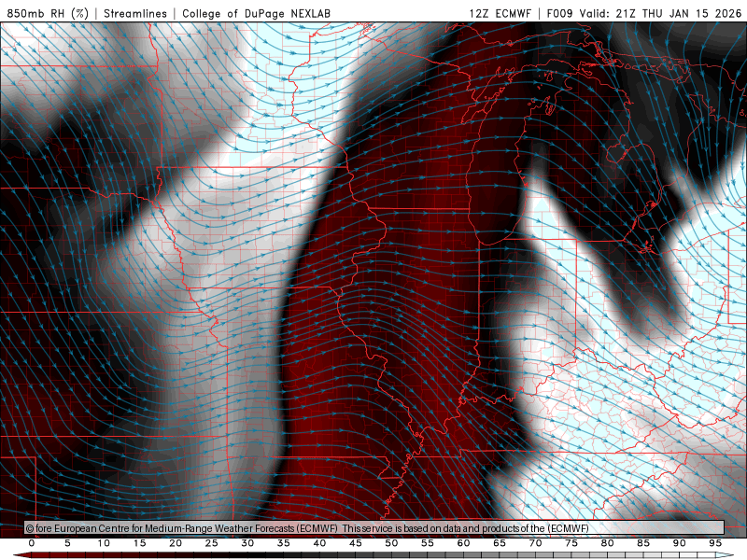Viewport: 747px width, 560px height.
Task: Click the '20' value on the RH scale
Action: 176,543
